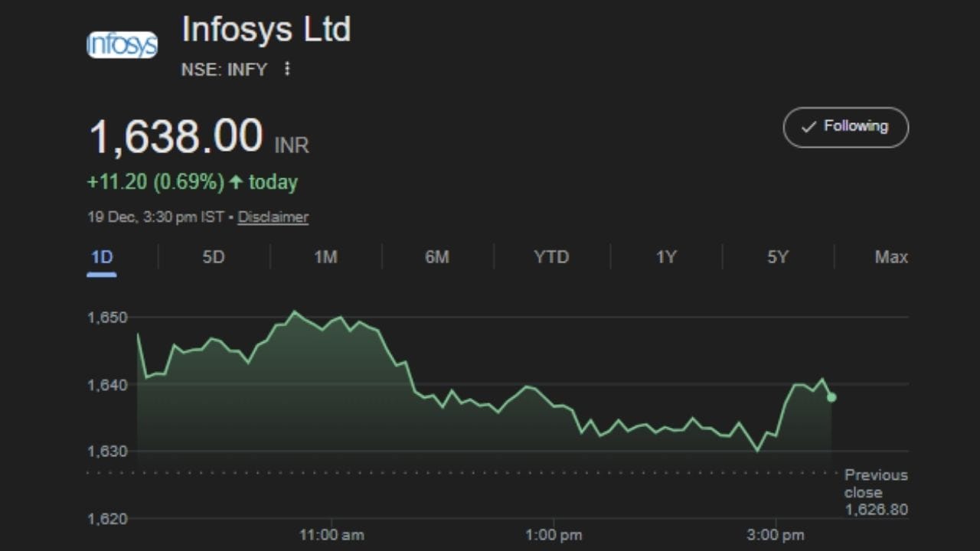This screenshot has width=980, height=551.
Task: Switch to the 1M chart tab
Action: (x=325, y=257)
